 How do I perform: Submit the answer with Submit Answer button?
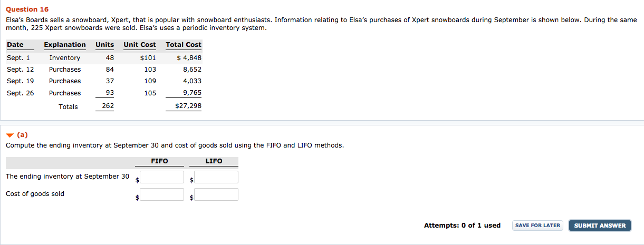click(x=600, y=226)
